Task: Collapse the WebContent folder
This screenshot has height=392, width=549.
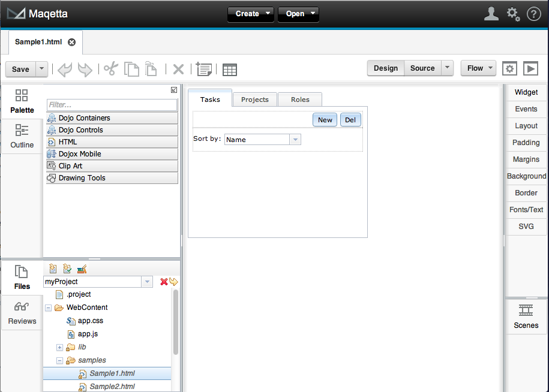Action: click(48, 307)
